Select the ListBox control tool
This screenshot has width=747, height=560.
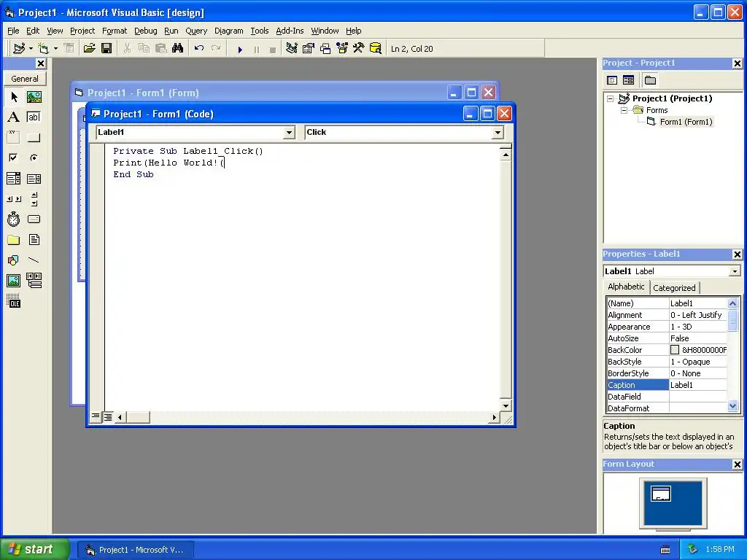(x=34, y=179)
